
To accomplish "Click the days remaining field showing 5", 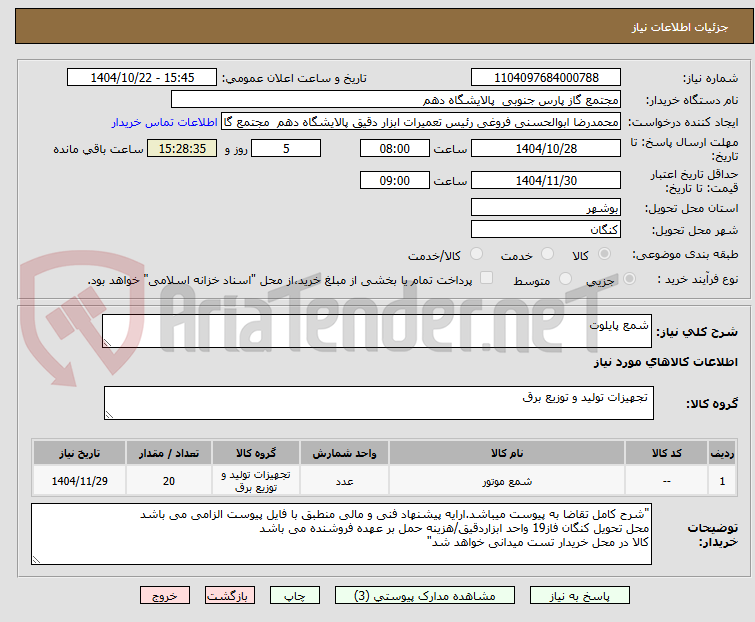I will 286,148.
